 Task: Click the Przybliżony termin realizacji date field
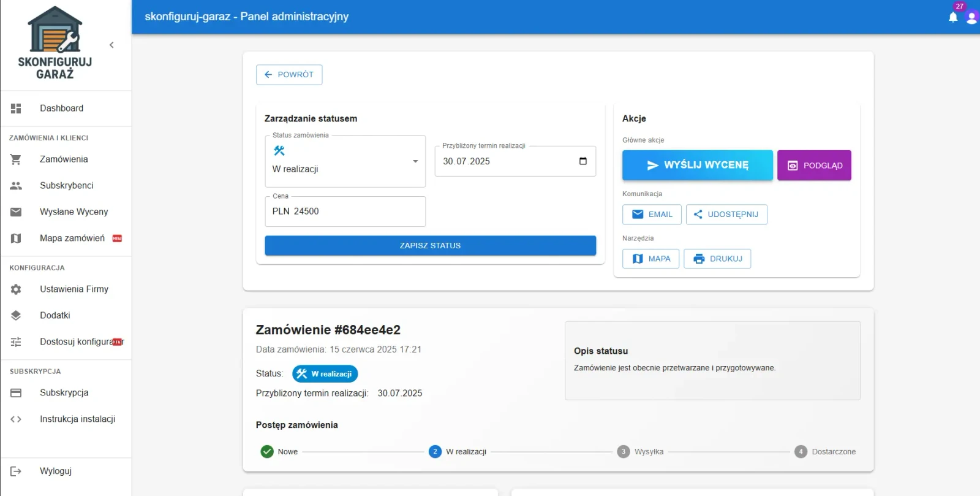[x=515, y=161]
